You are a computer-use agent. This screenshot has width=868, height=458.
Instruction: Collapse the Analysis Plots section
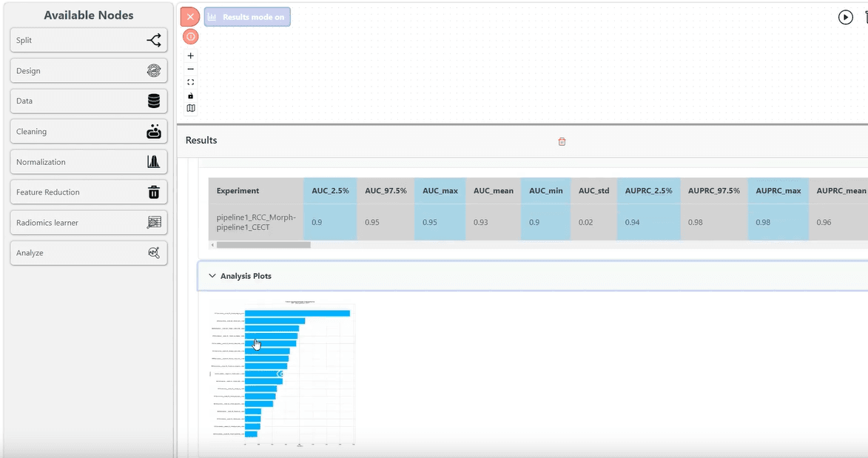tap(213, 276)
